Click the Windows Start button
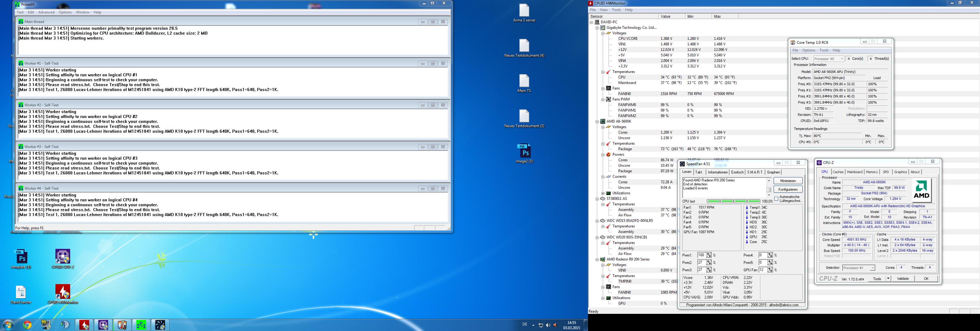The image size is (980, 331). pos(8,325)
